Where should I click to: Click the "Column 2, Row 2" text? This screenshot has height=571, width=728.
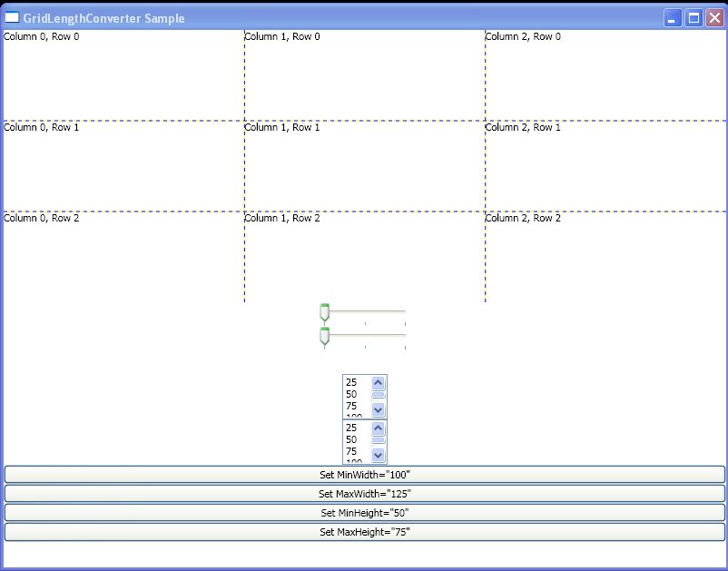tap(523, 218)
